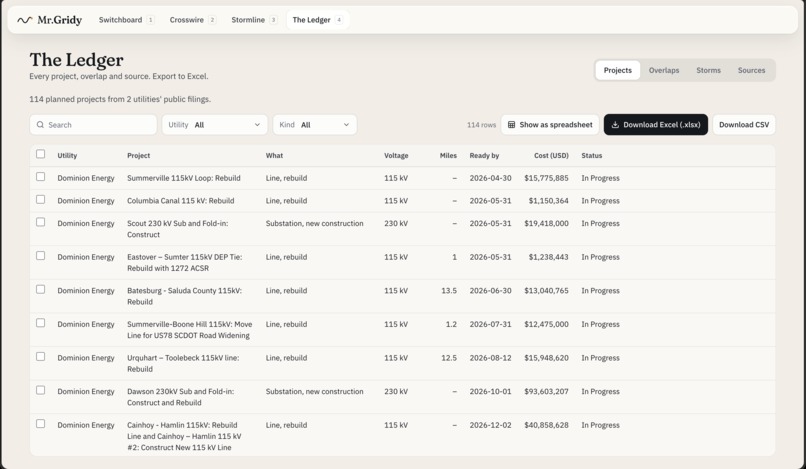Click Download Excel (.xlsx) button

[656, 125]
